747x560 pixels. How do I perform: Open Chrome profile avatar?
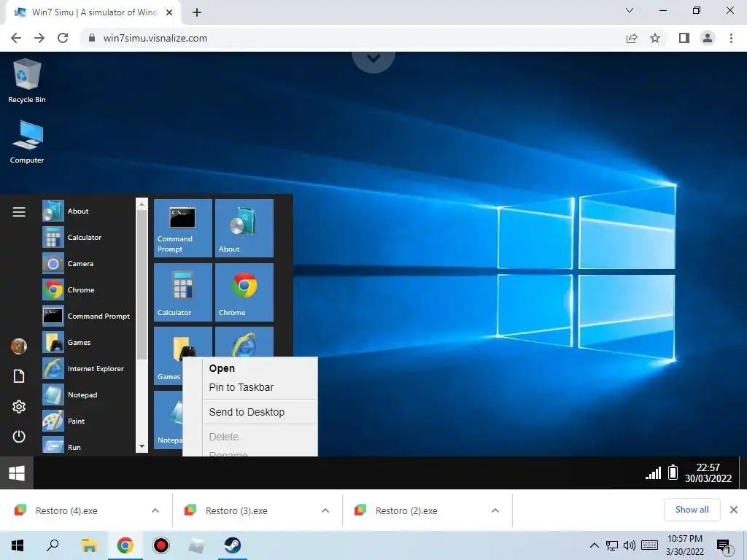708,38
